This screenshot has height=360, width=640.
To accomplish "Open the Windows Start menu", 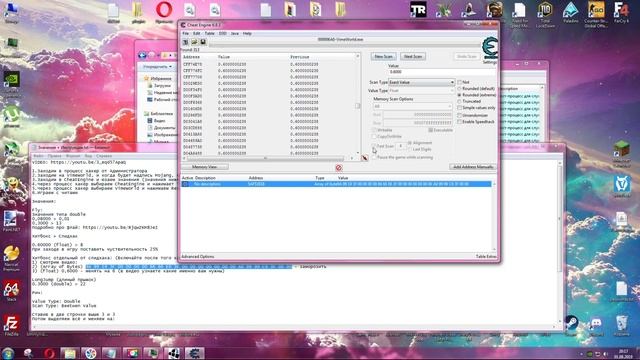I will (x=8, y=353).
